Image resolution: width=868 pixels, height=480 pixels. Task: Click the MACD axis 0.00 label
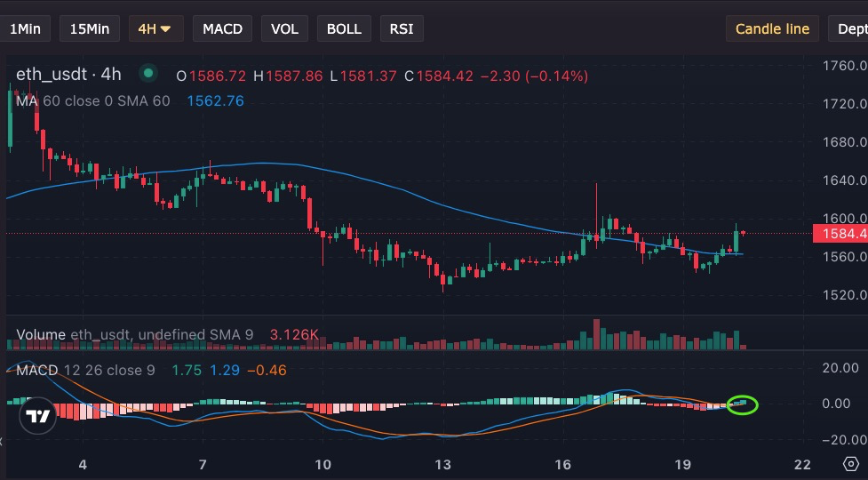836,403
